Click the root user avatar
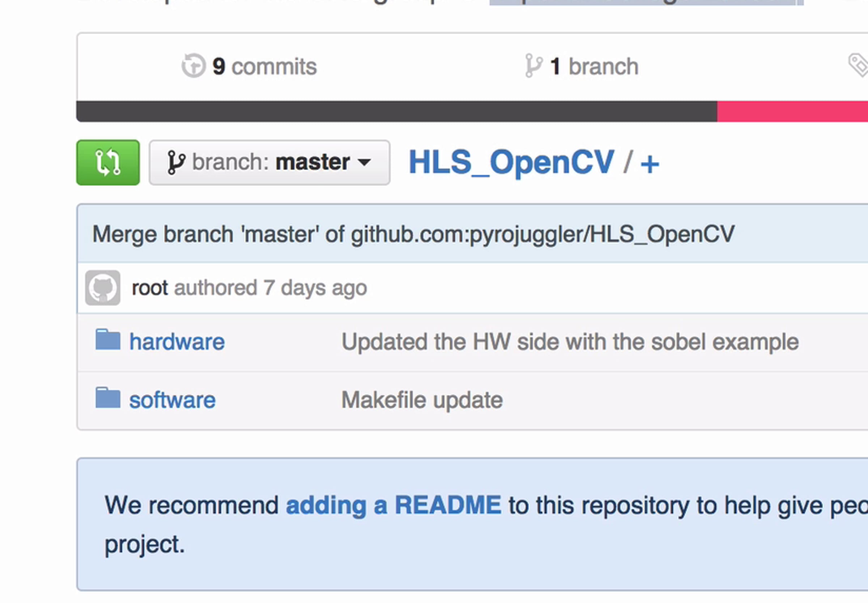Image resolution: width=868 pixels, height=603 pixels. point(103,287)
